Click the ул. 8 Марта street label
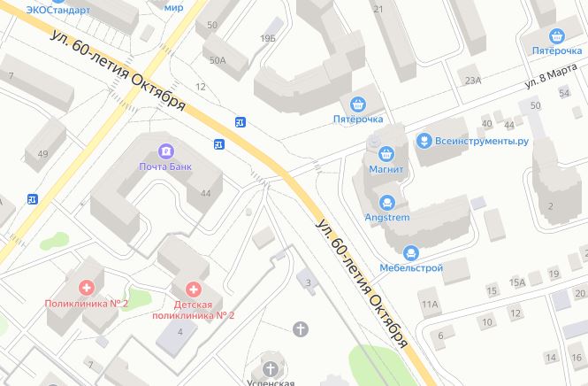 [551, 76]
